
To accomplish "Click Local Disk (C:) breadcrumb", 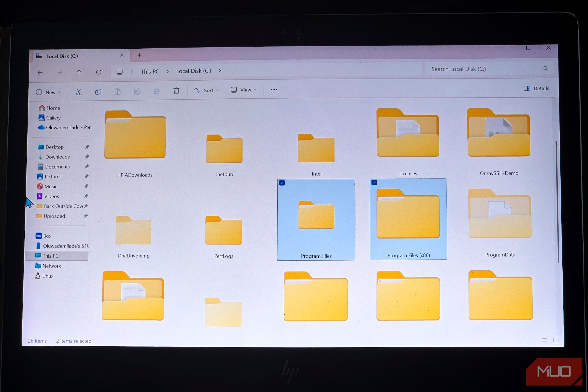I will (x=194, y=71).
